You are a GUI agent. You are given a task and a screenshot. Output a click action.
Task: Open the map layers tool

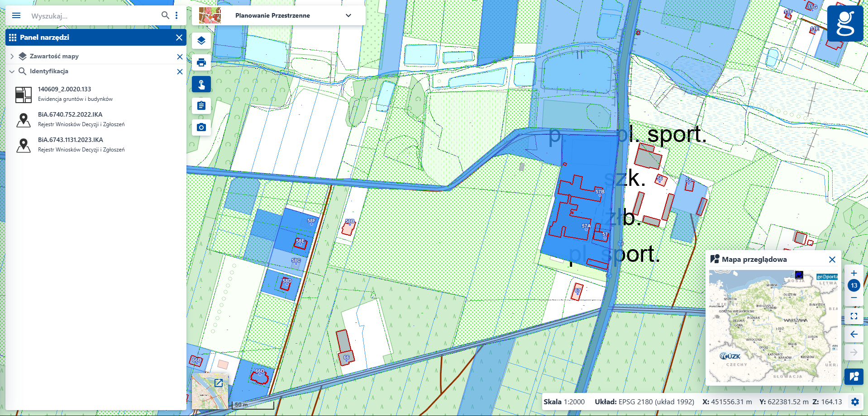click(x=201, y=41)
